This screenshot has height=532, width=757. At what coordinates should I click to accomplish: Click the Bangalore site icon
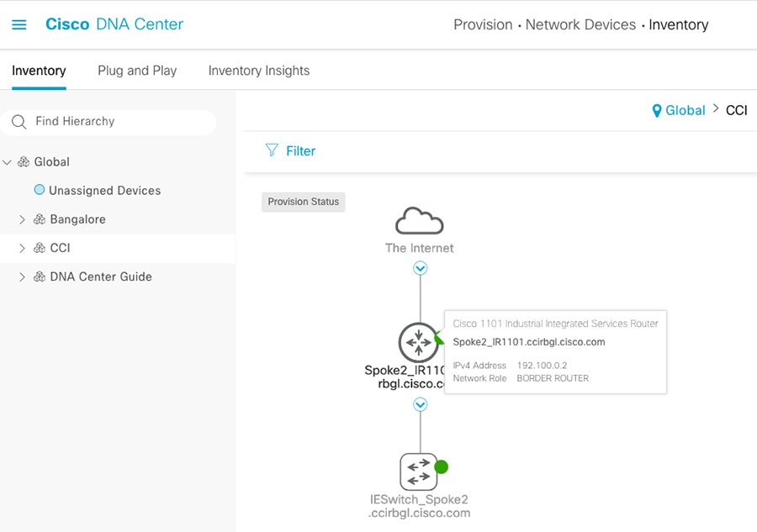coord(40,219)
